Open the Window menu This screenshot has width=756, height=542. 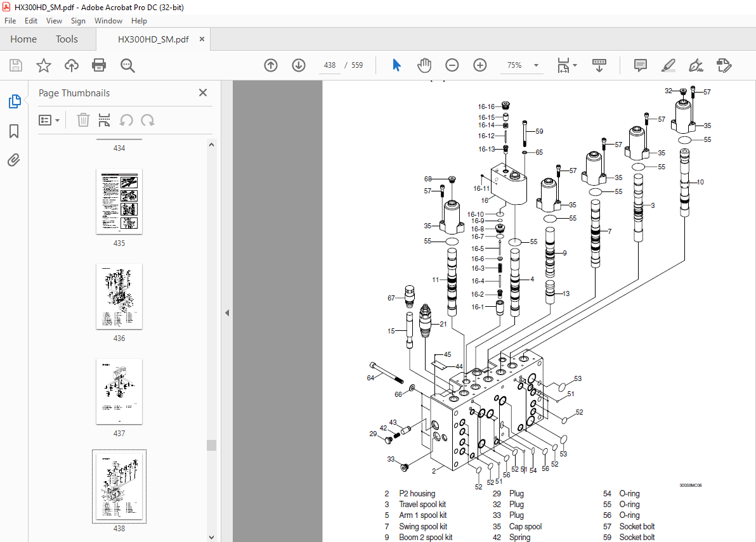click(x=108, y=21)
